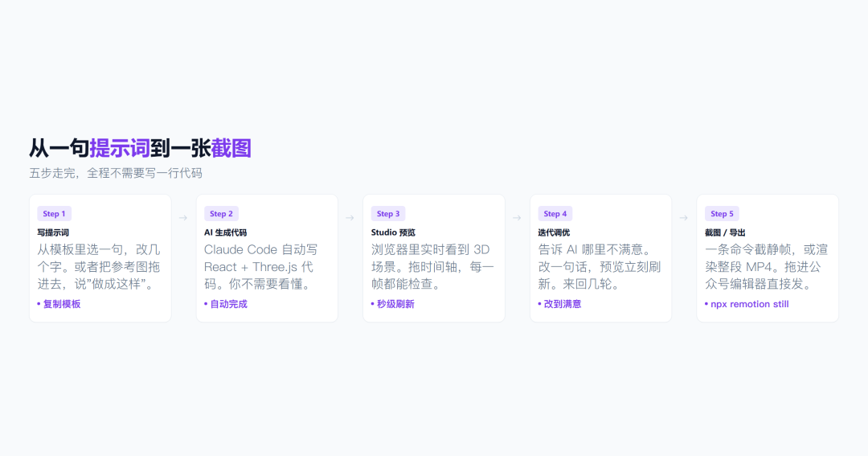Screen dimensions: 868x456
Task: Click the main heading 从一句提示词到一张截图
Action: click(x=140, y=149)
